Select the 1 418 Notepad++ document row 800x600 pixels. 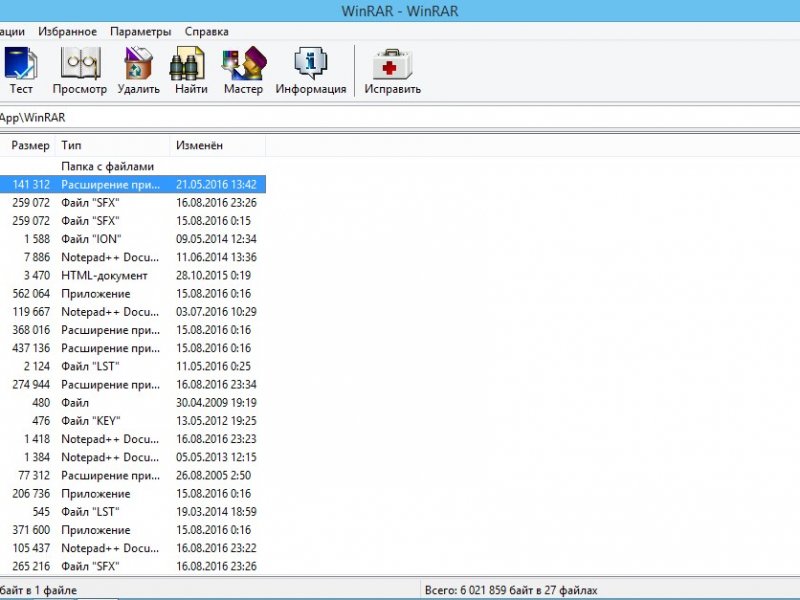(133, 439)
